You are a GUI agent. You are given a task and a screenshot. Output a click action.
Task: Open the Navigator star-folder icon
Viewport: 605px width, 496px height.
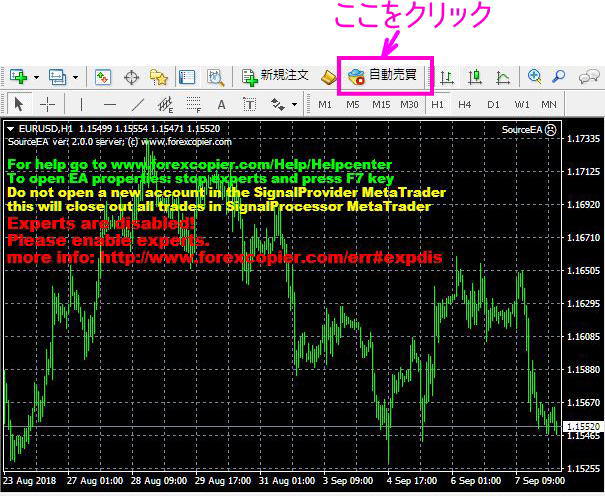pos(158,76)
